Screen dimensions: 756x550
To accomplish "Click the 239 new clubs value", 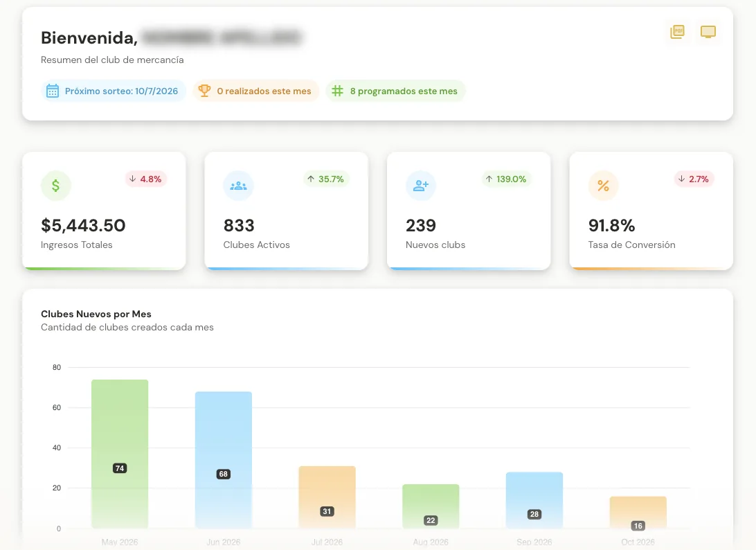I will (421, 225).
